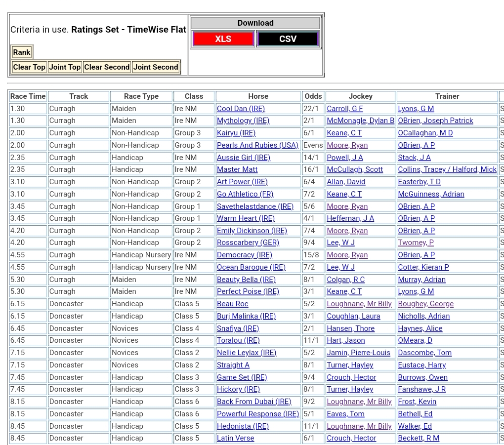Viewport: 504px width, 445px height.
Task: Filter by Clear Second ratings
Action: pos(107,67)
